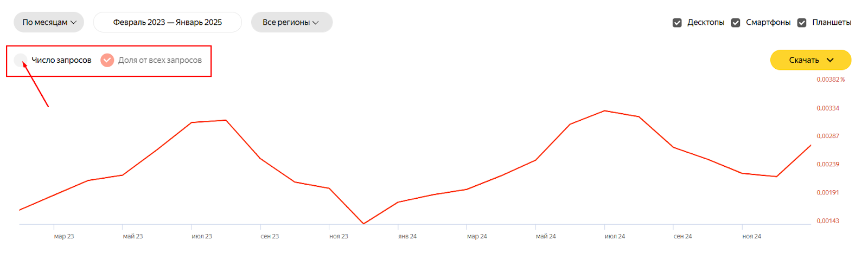
Task: Turn off Доля от всех запросов toggle
Action: tap(107, 60)
